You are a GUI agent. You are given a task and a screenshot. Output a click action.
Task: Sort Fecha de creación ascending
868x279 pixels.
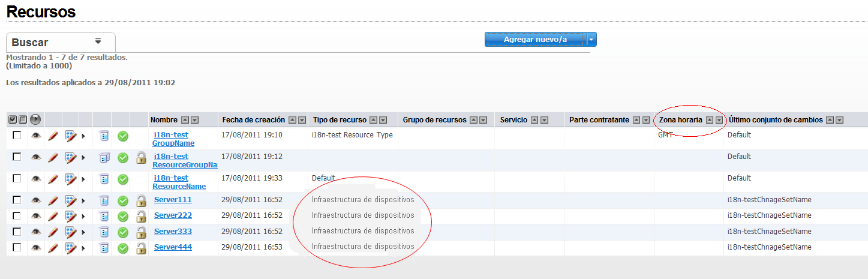pos(293,120)
